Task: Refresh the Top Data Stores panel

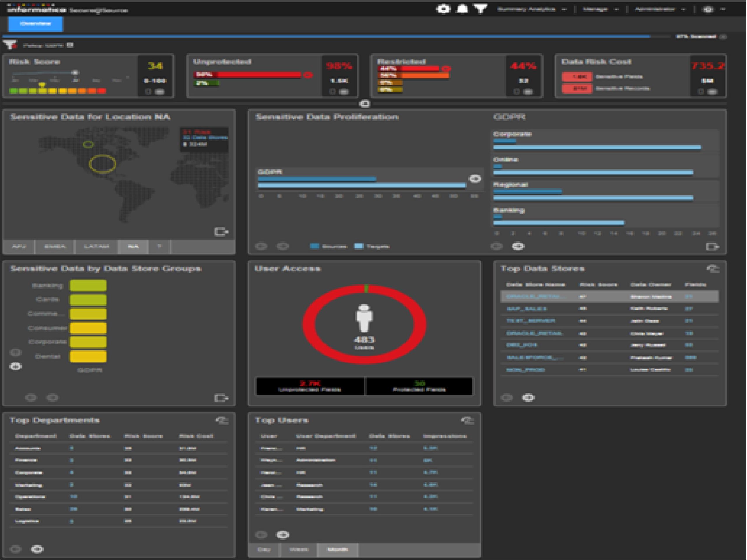Action: (x=713, y=269)
